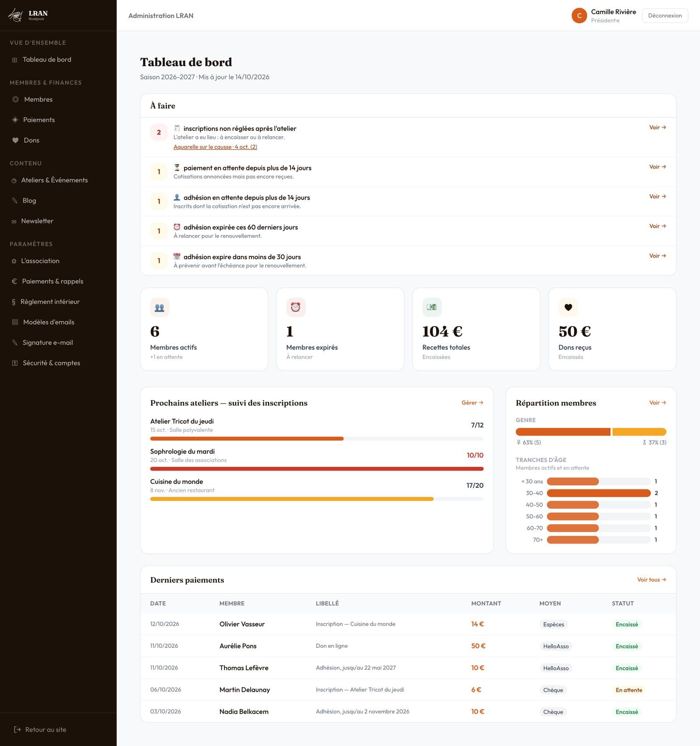Click the Camille Rivière avatar
The width and height of the screenshot is (700, 746).
point(579,16)
